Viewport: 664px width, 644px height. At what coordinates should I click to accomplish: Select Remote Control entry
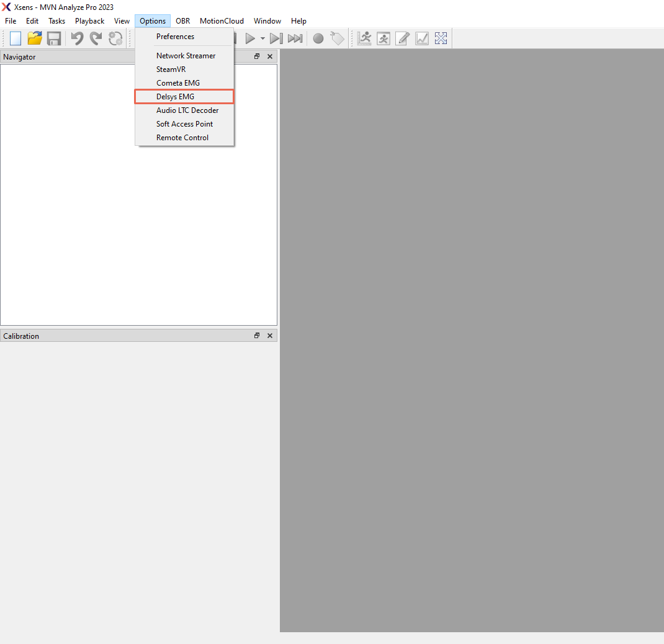click(x=184, y=138)
